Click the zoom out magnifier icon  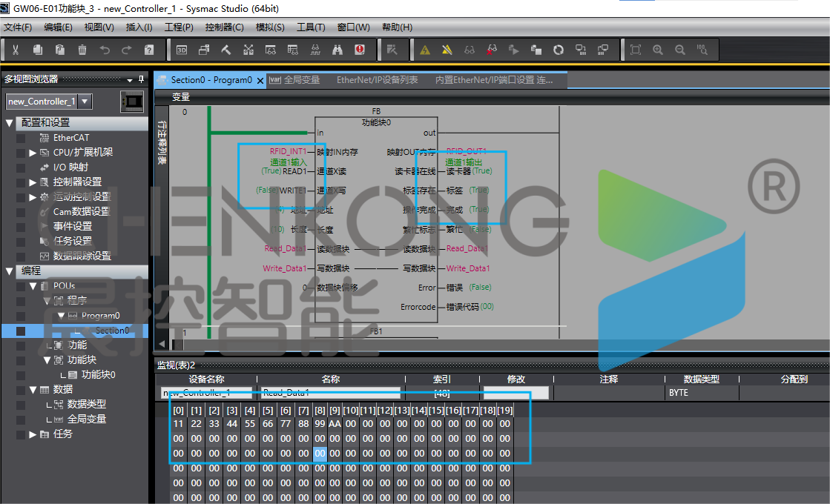680,50
